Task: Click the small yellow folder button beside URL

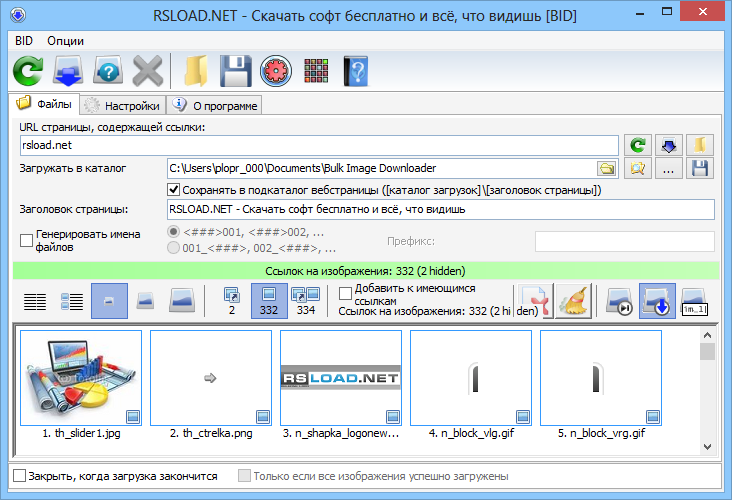Action: coord(699,145)
